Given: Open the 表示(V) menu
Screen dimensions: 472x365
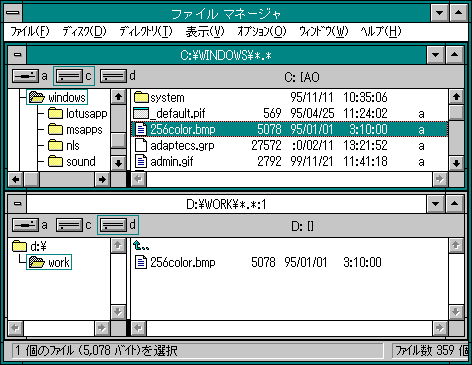Looking at the screenshot, I should [205, 32].
